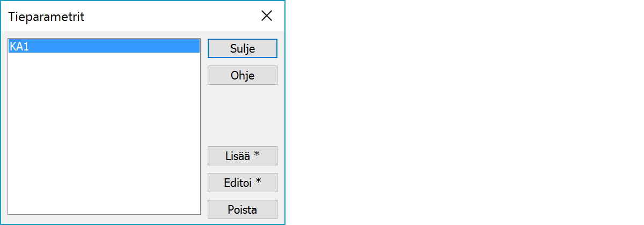Highlight the KA1 row in the list
Image resolution: width=644 pixels, height=225 pixels.
(x=104, y=47)
